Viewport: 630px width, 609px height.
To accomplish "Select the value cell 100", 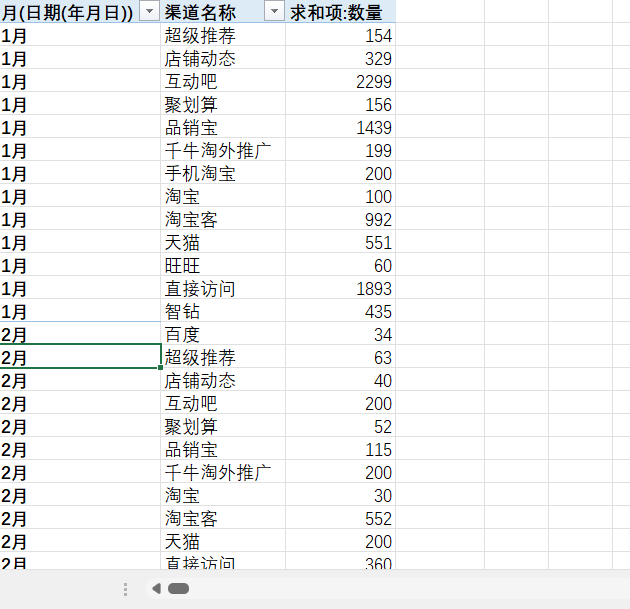I will coord(341,196).
